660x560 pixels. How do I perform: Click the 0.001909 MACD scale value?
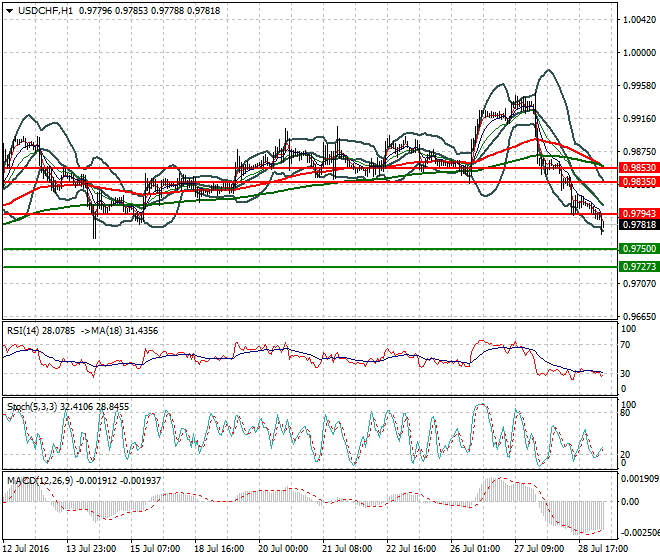[x=640, y=479]
